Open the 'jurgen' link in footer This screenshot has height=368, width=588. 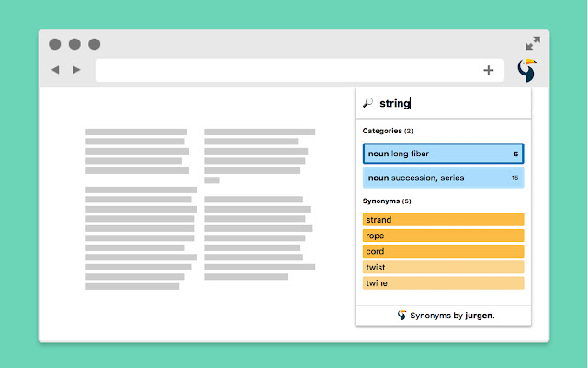[x=478, y=316]
